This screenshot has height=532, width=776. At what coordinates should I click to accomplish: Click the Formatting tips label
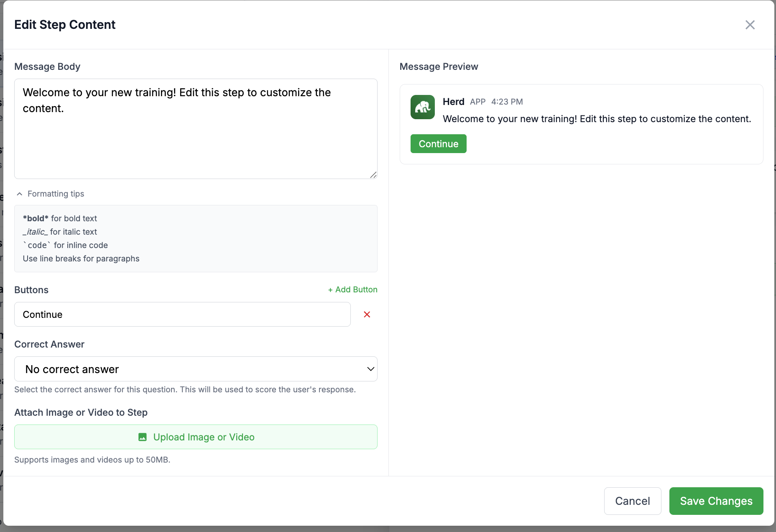[56, 194]
